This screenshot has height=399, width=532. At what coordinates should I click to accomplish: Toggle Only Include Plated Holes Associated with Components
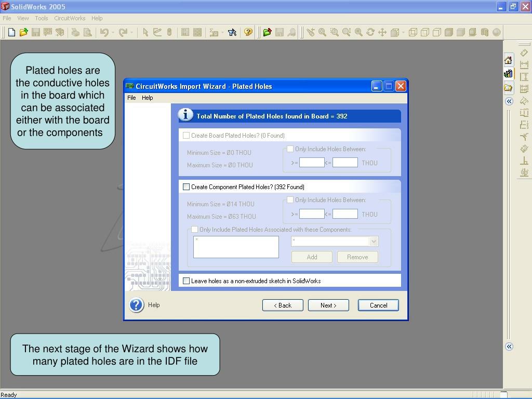(194, 229)
